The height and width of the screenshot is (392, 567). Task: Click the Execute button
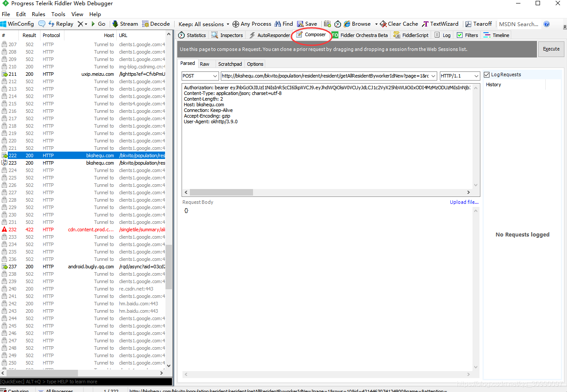click(x=551, y=49)
